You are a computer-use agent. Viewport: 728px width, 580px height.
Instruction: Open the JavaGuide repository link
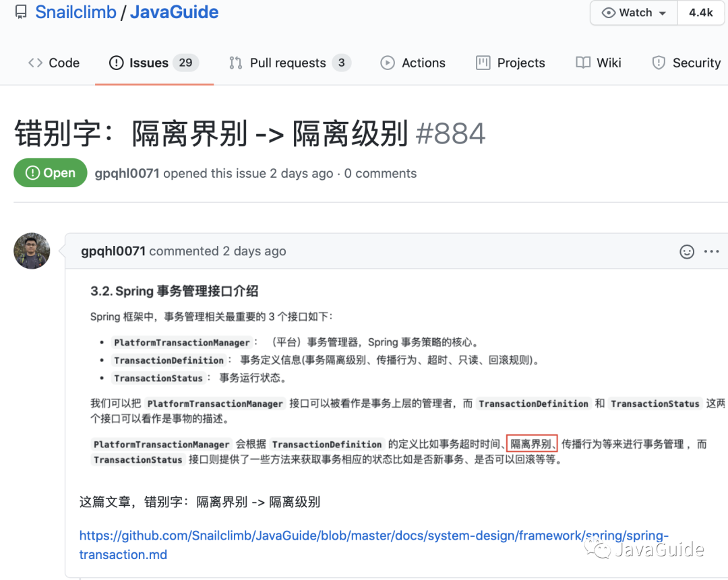[174, 12]
